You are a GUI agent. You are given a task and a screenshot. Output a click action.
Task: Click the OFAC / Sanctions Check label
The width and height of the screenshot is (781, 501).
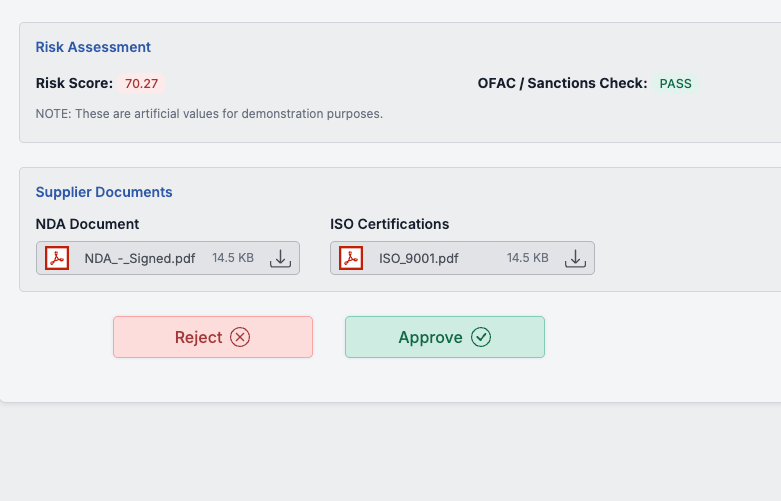click(x=562, y=83)
